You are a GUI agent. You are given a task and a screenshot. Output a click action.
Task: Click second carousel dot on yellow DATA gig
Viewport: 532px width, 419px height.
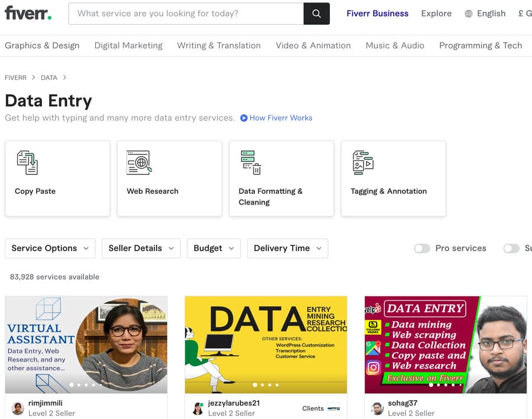(x=262, y=385)
